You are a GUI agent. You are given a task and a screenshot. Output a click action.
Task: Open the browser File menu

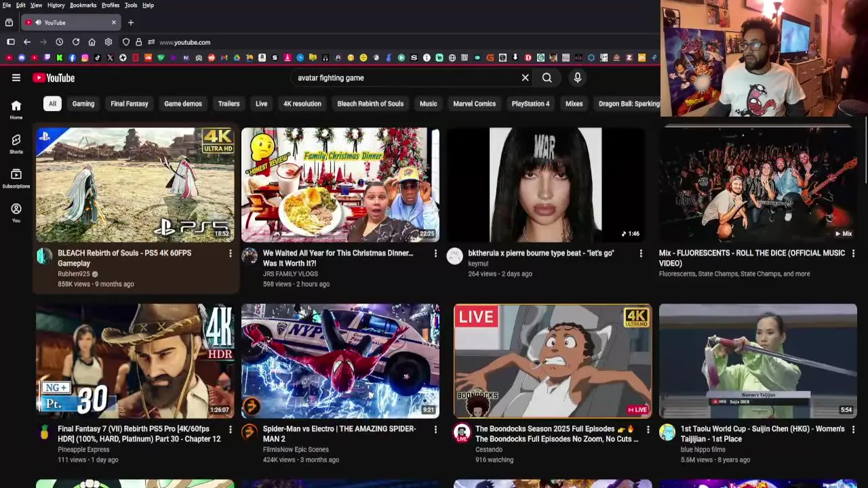coord(7,5)
